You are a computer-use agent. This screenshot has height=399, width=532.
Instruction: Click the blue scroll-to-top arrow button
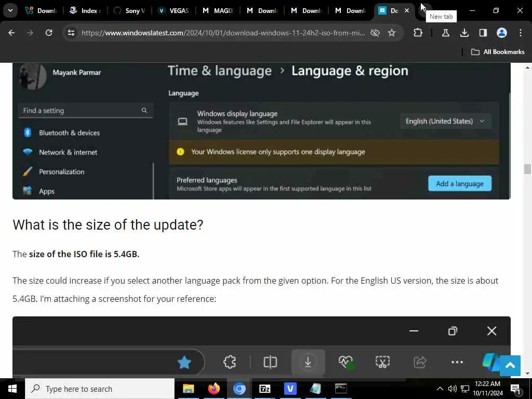pos(510,365)
